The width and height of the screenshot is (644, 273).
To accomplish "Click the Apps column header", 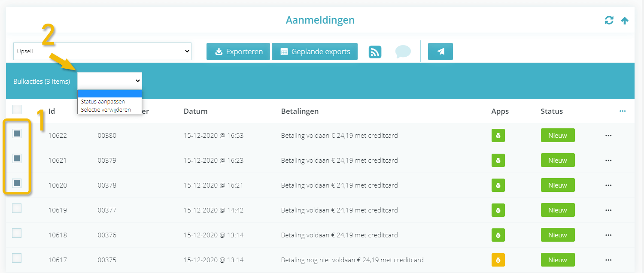I will [x=500, y=111].
